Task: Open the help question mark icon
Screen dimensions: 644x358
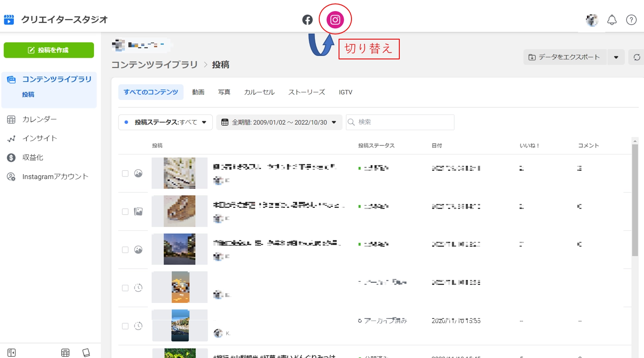Action: click(x=631, y=20)
